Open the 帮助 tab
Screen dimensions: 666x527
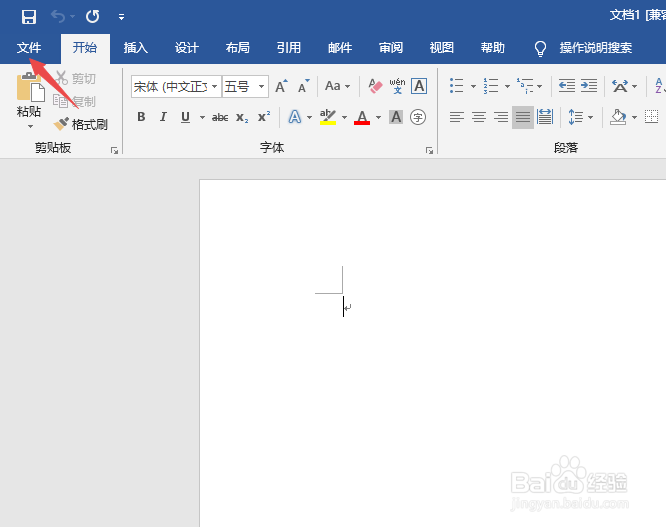coord(493,48)
